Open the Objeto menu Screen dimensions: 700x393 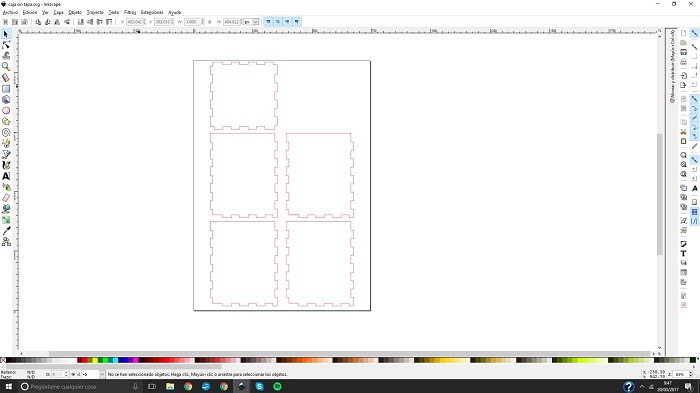[75, 12]
